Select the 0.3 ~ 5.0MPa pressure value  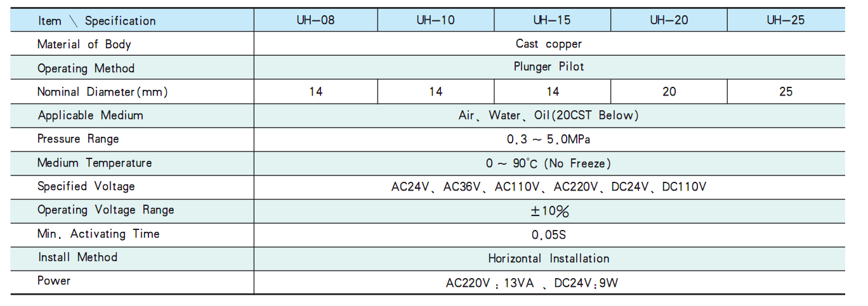(x=549, y=139)
